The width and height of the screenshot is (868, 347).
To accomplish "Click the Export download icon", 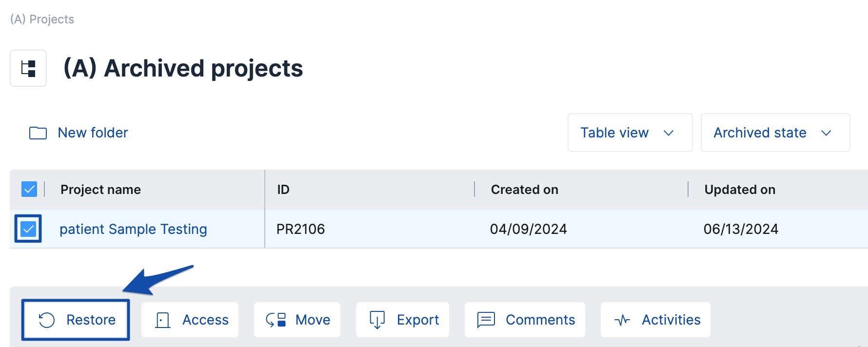I will click(x=377, y=320).
